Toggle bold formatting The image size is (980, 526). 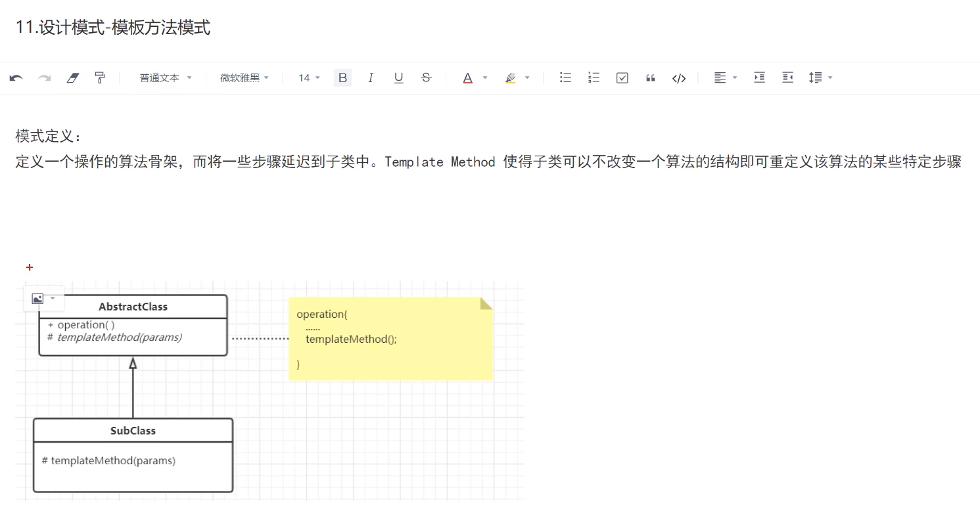[342, 78]
